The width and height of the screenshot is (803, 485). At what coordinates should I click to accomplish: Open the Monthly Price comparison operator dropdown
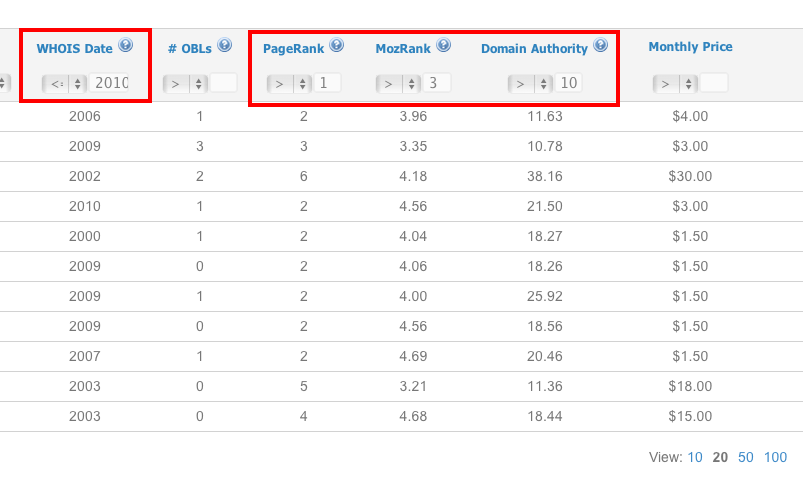(675, 84)
